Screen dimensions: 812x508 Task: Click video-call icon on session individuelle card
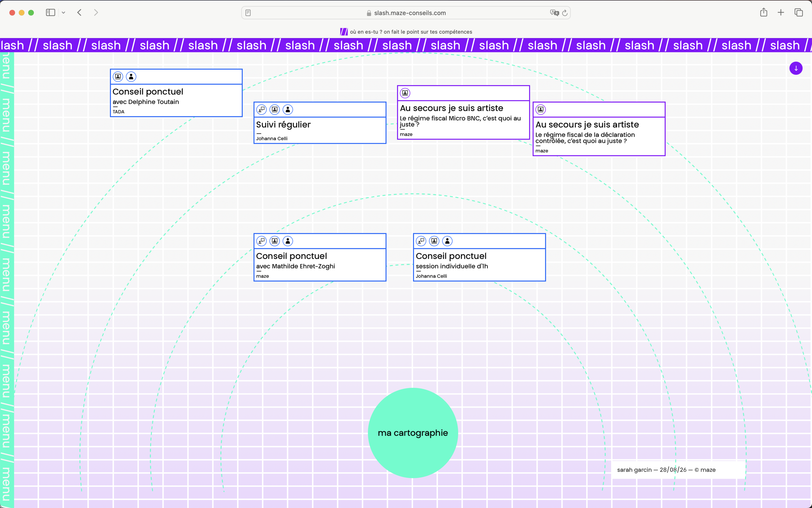point(434,241)
